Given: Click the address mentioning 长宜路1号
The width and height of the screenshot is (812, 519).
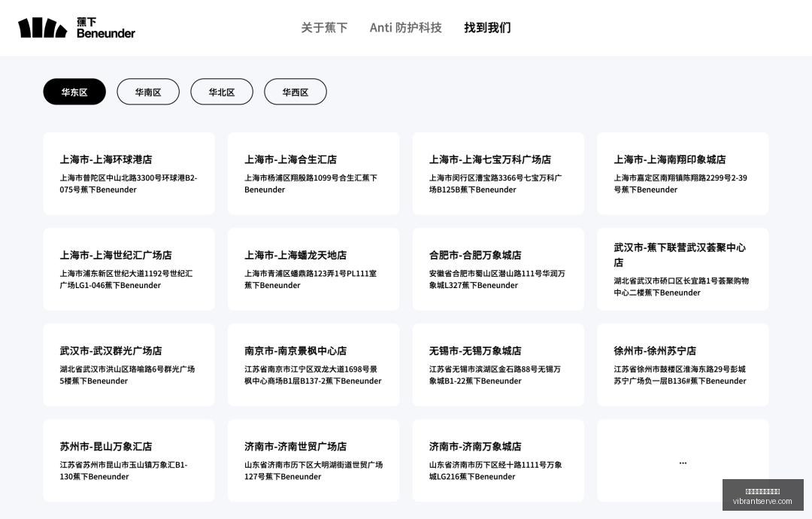Looking at the screenshot, I should tap(681, 287).
